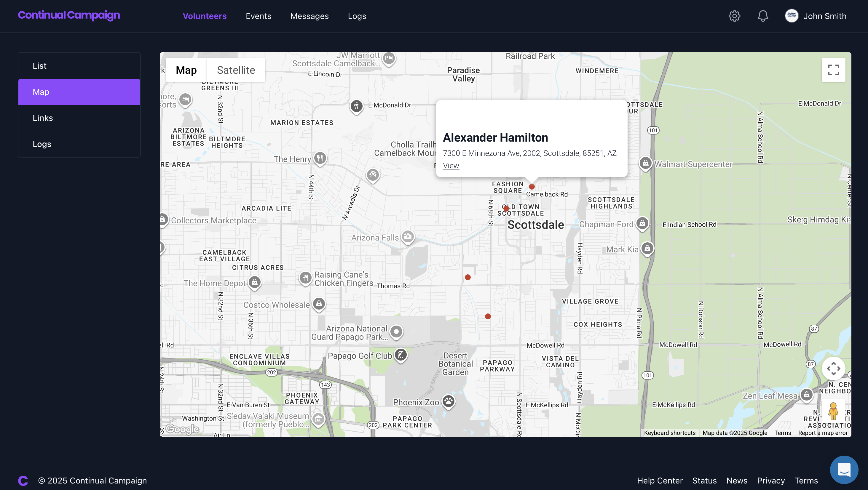
Task: Switch to Satellite view
Action: (x=236, y=70)
